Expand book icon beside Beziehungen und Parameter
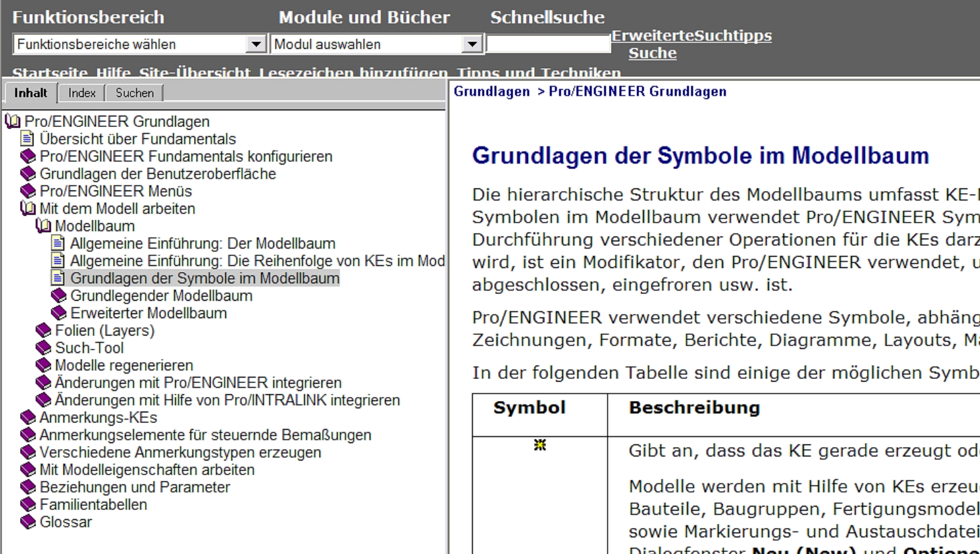Screen dimensions: 980x554 pyautogui.click(x=28, y=487)
